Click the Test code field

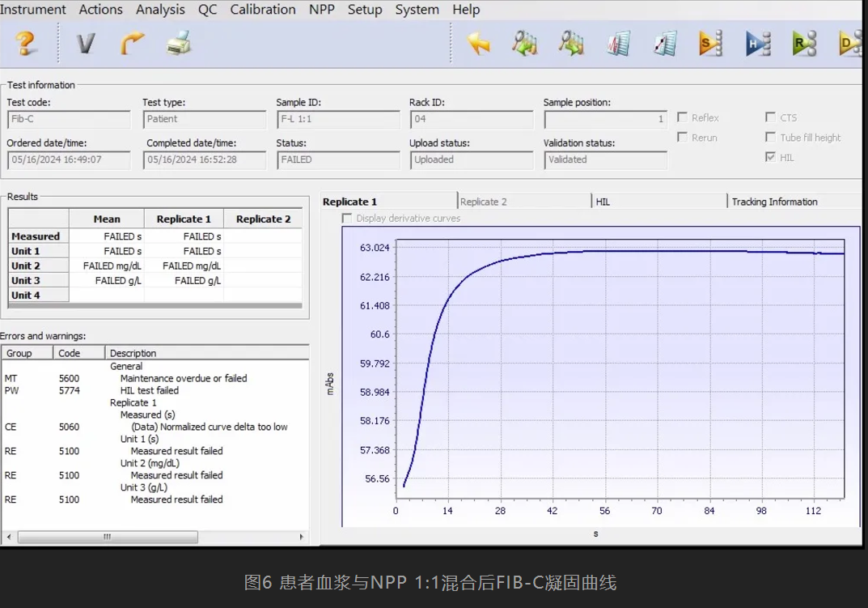(69, 119)
